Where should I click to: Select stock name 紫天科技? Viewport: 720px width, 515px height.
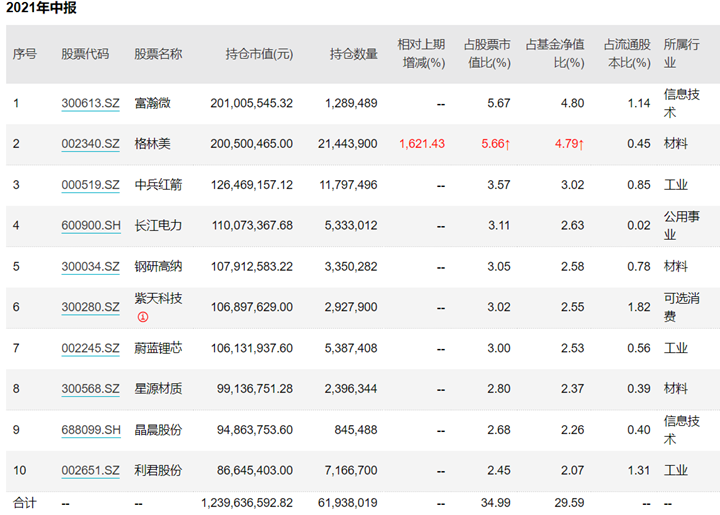click(158, 299)
